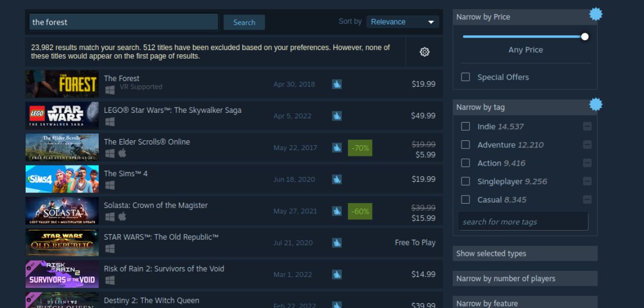The image size is (644, 308).
Task: Exclude the Indie tag with minus icon
Action: tap(587, 127)
